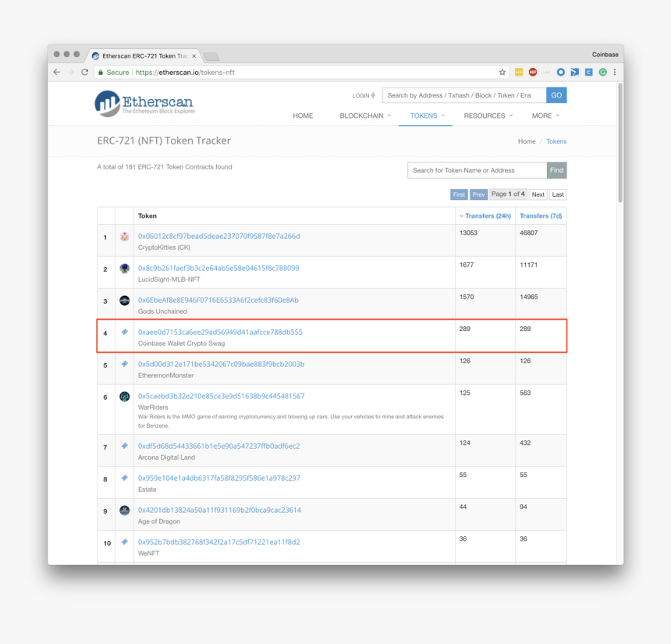Viewport: 671px width, 644px height.
Task: Sort by Transfers (7d) column header
Action: [x=541, y=215]
